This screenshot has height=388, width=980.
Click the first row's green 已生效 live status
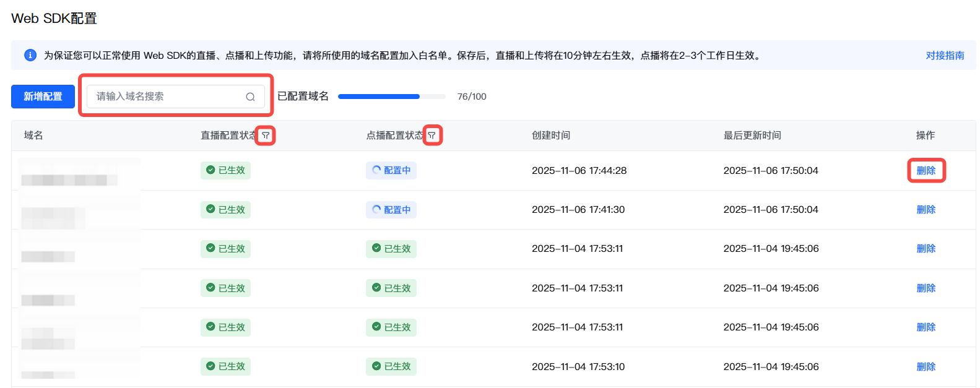(225, 170)
